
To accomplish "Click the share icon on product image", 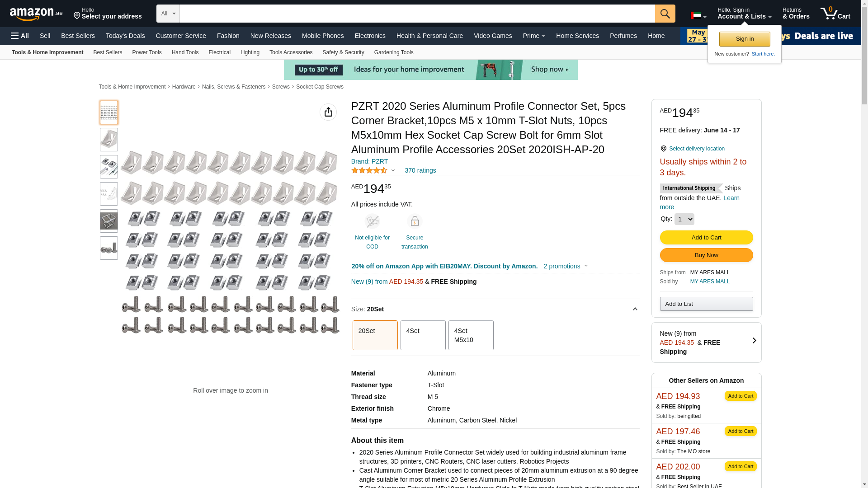I will tap(328, 112).
